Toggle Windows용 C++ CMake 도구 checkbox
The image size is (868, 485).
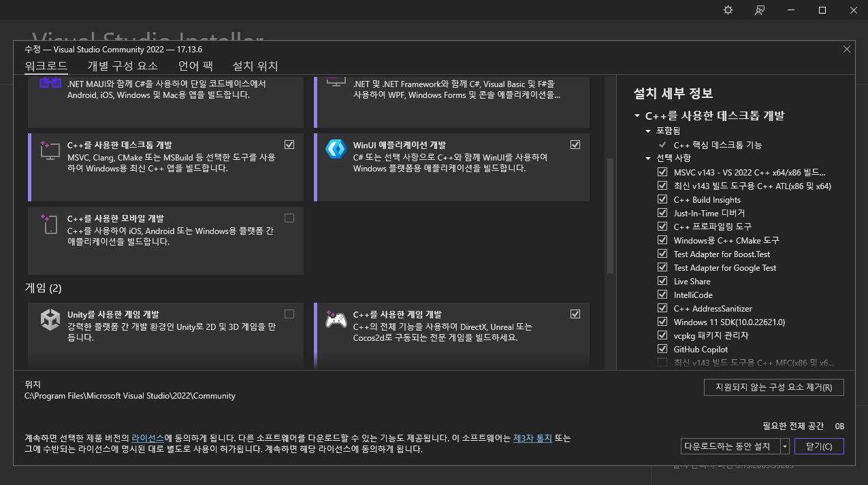point(662,240)
